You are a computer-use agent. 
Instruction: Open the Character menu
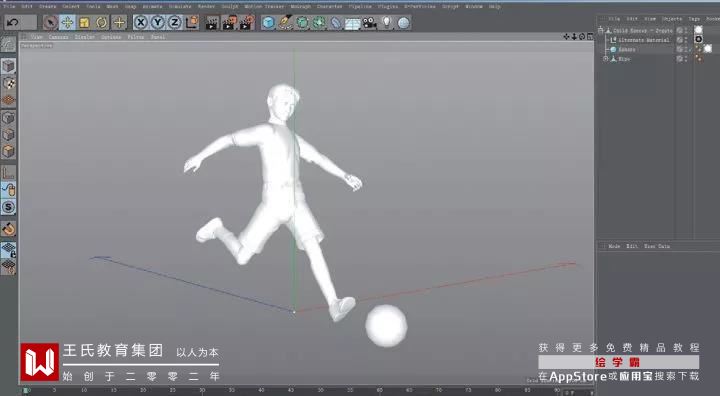point(329,6)
